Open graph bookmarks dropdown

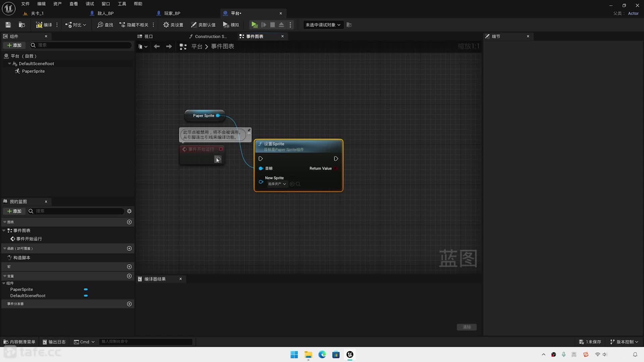click(143, 47)
